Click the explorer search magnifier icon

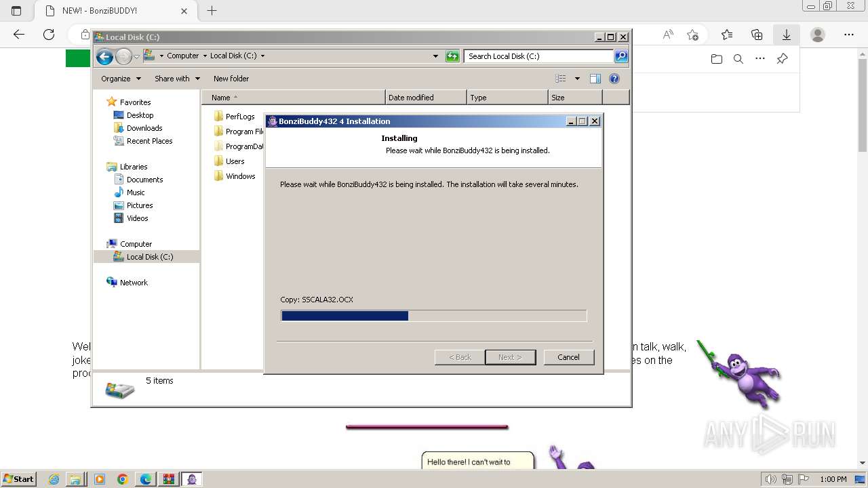pyautogui.click(x=621, y=56)
